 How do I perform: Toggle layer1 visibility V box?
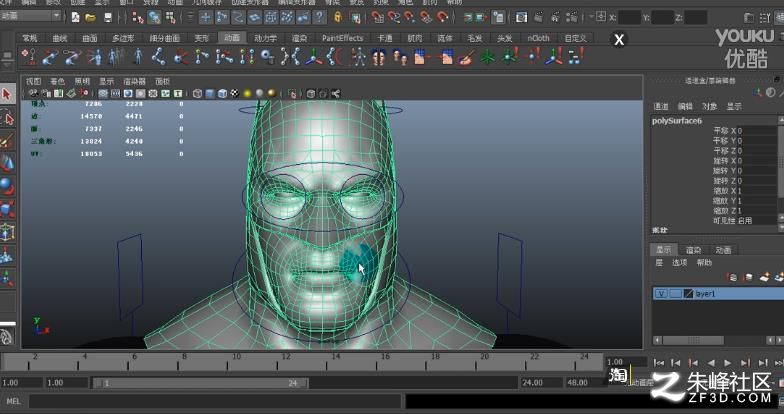coord(661,294)
